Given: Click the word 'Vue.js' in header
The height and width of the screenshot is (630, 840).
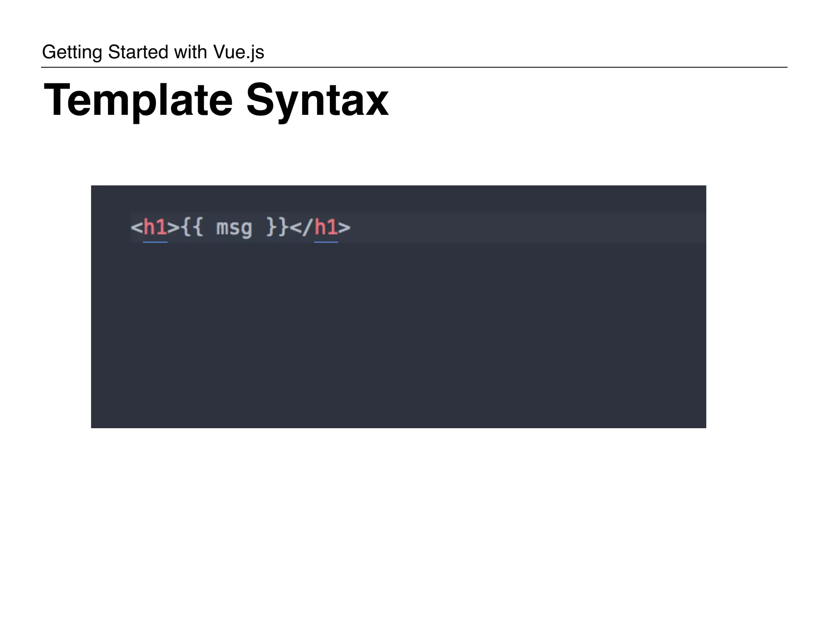Looking at the screenshot, I should pos(238,52).
